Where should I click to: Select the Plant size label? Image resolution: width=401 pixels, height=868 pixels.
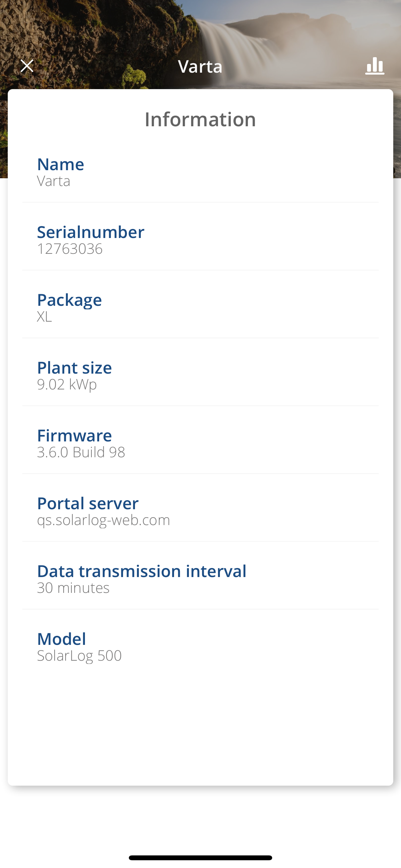75,367
